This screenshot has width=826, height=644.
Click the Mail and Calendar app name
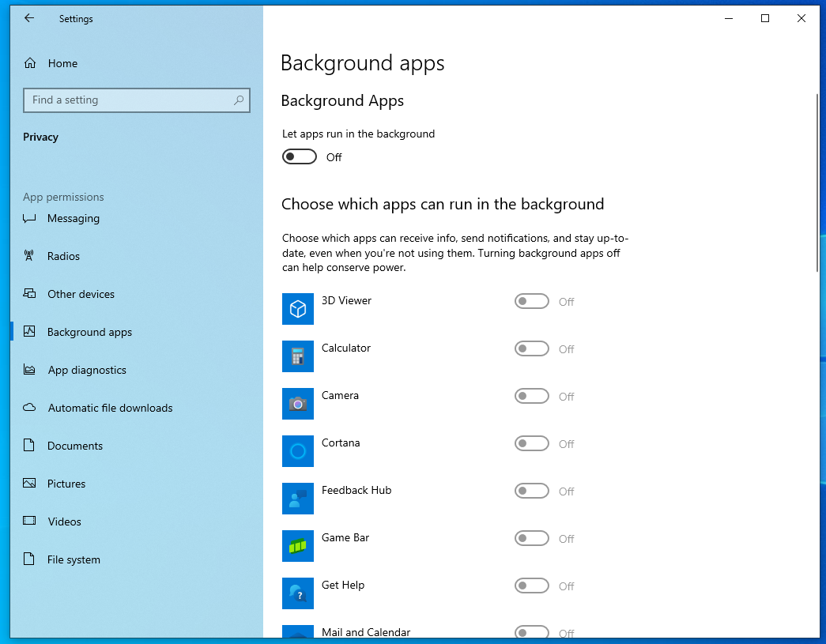(366, 632)
